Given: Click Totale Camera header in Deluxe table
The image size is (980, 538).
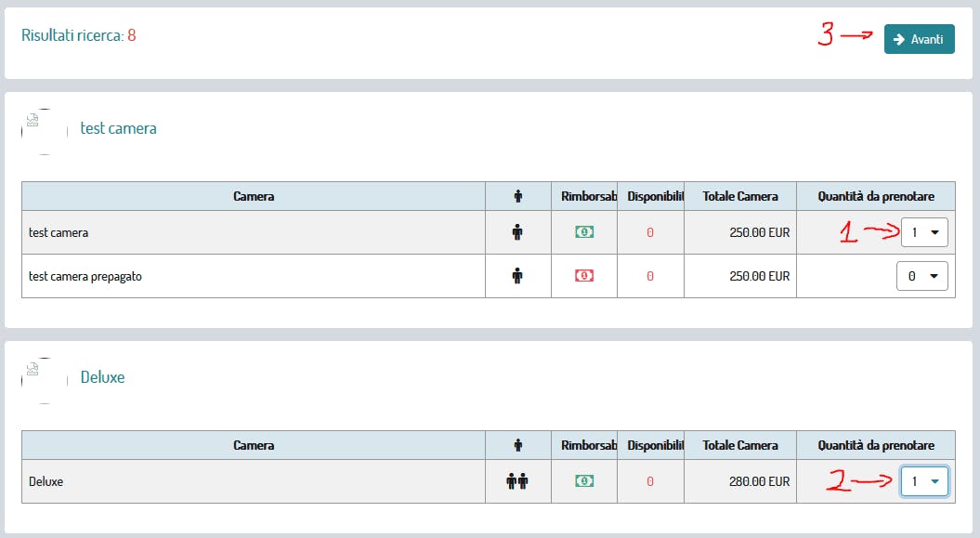Looking at the screenshot, I should (x=740, y=445).
